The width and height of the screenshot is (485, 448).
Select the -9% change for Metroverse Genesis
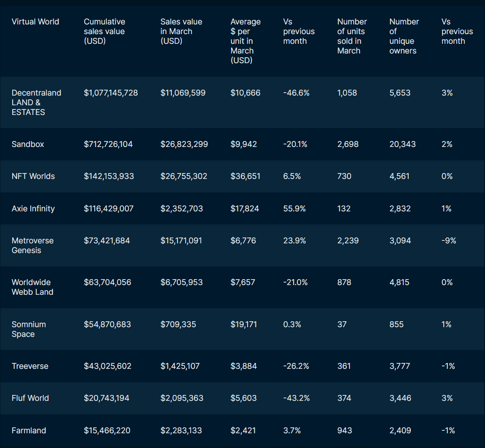pyautogui.click(x=449, y=240)
